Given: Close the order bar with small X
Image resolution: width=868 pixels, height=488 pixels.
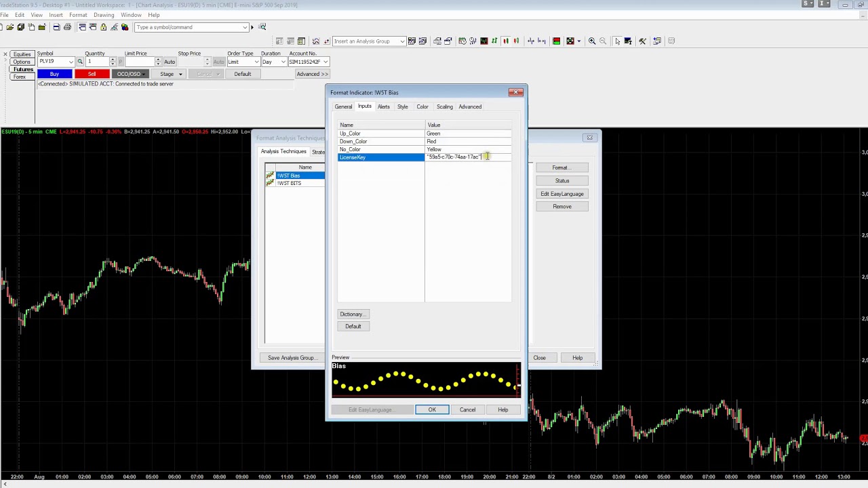Looking at the screenshot, I should (5, 54).
